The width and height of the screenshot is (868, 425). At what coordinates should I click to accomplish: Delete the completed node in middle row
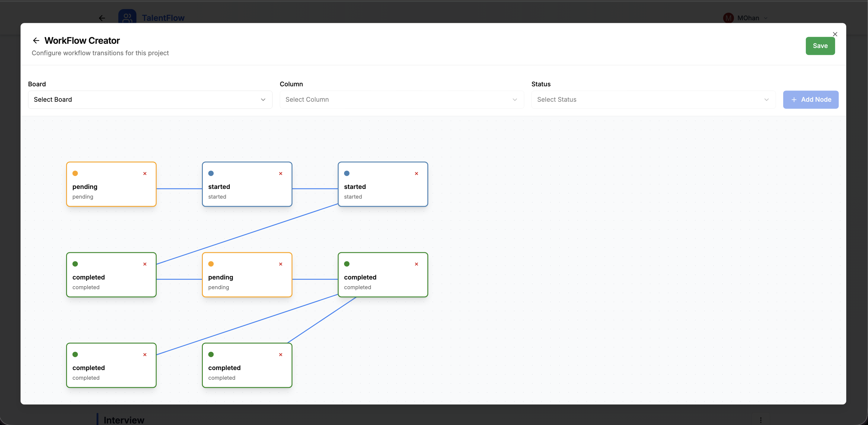[x=145, y=264]
